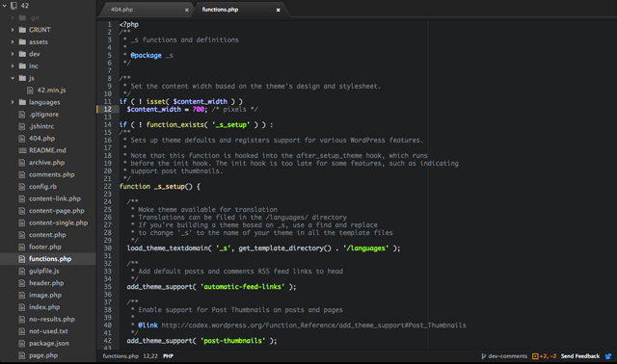617x364 pixels.
Task: Click the @link annotation in code
Action: pyautogui.click(x=148, y=325)
